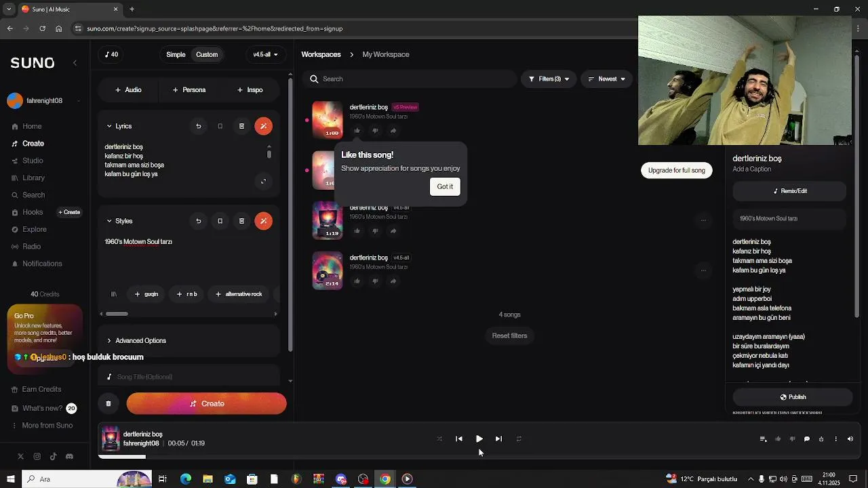Open fahrenight08 account menu
868x488 pixels.
click(43, 100)
